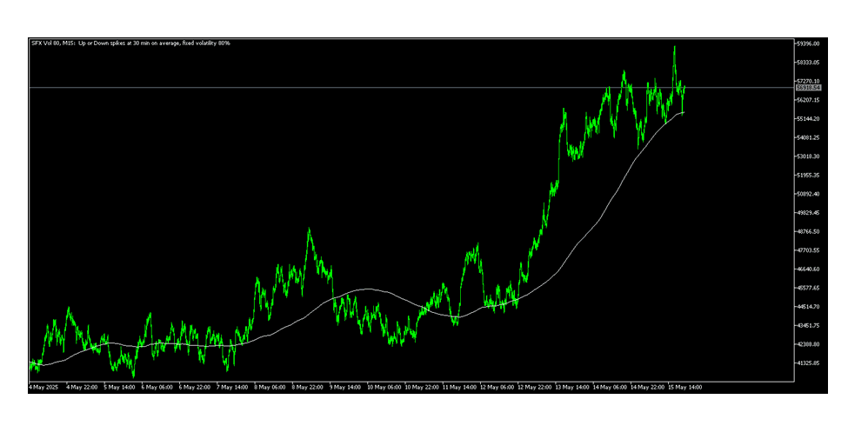868x439 pixels.
Task: Click the 13 May 14:00 time label
Action: coord(572,388)
